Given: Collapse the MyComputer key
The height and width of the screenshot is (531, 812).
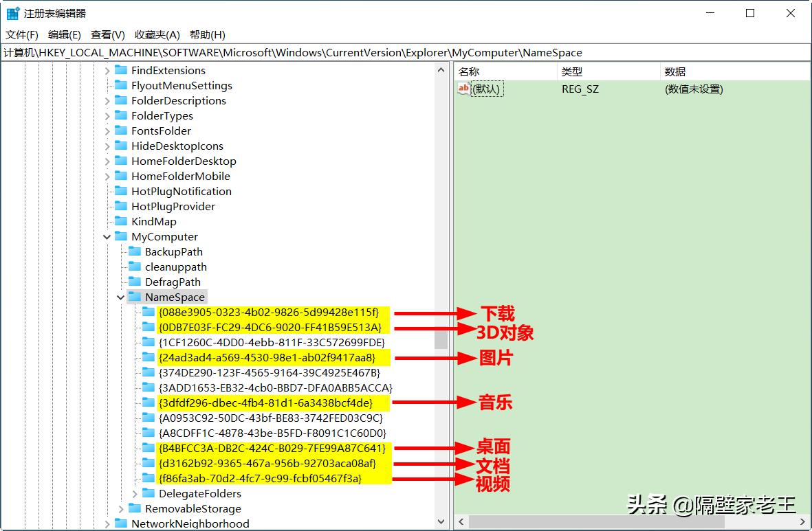Looking at the screenshot, I should (x=107, y=236).
